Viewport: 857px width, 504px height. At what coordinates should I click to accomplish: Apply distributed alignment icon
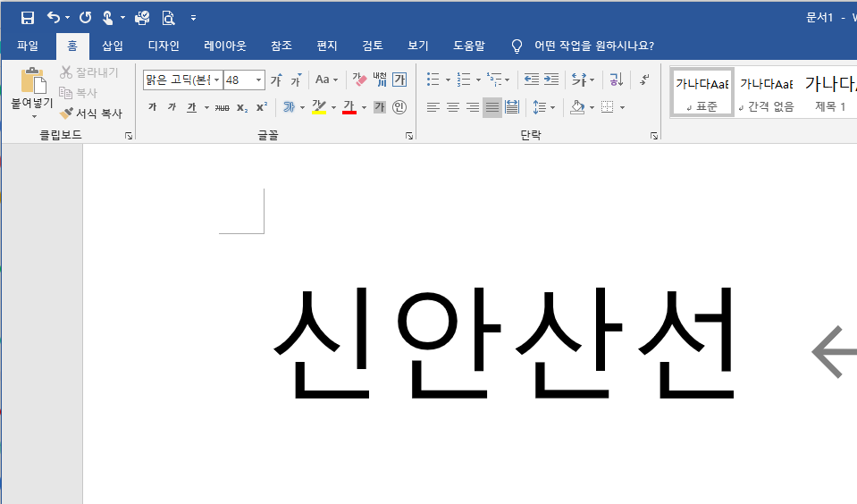[x=512, y=107]
